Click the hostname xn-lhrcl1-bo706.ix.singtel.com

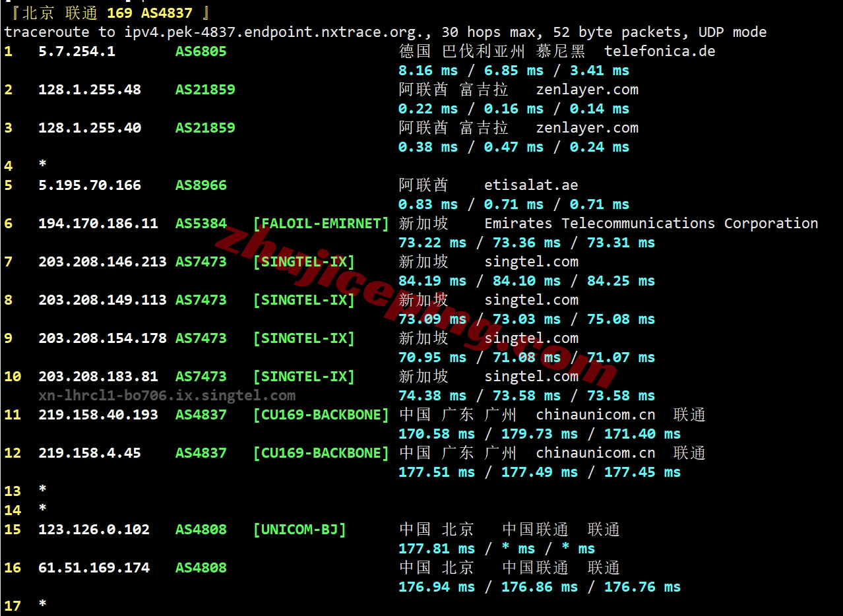(x=167, y=396)
